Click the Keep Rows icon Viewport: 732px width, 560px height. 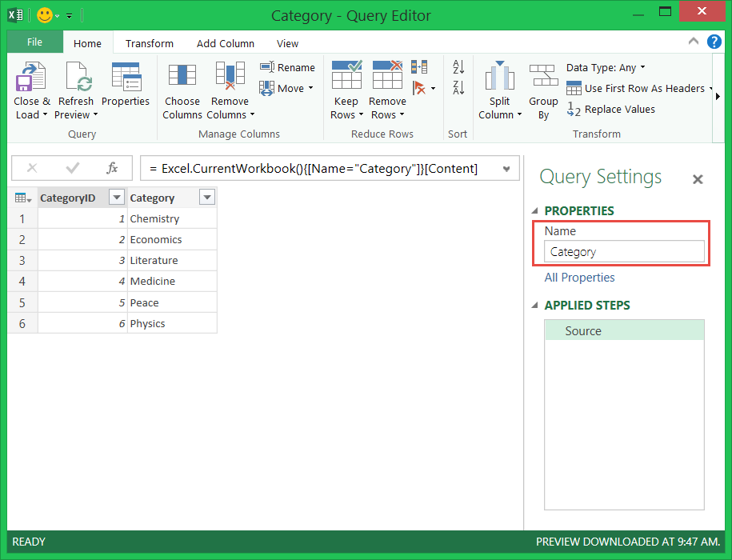tap(346, 77)
